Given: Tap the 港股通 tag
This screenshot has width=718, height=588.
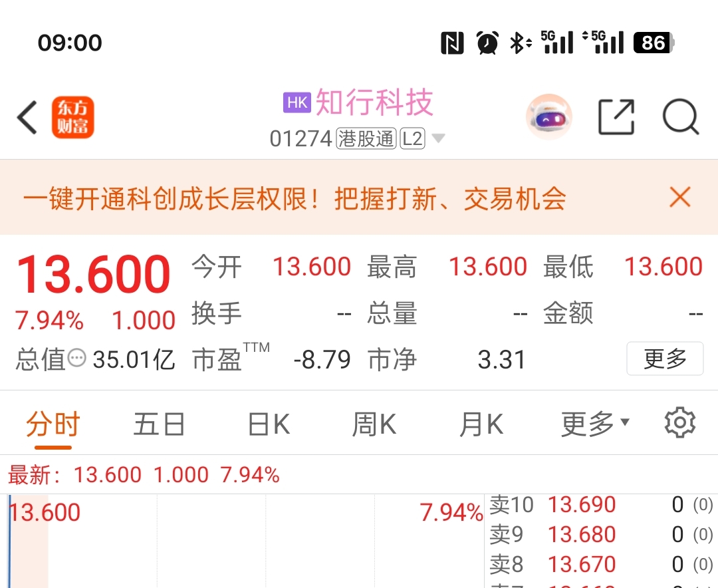Looking at the screenshot, I should click(x=366, y=138).
